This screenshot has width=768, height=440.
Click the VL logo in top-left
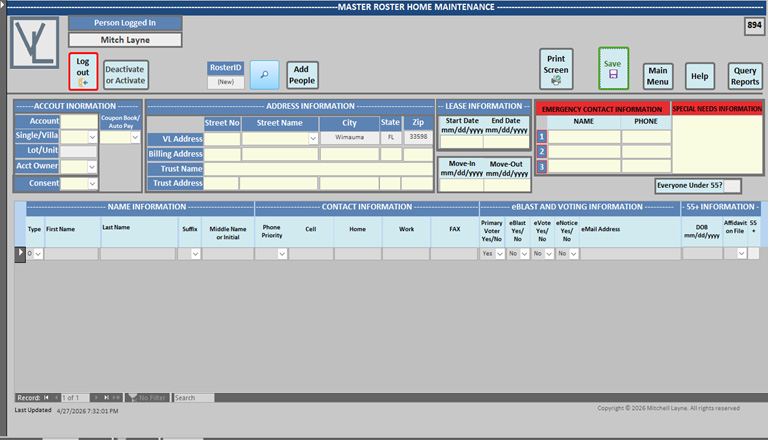pyautogui.click(x=34, y=43)
